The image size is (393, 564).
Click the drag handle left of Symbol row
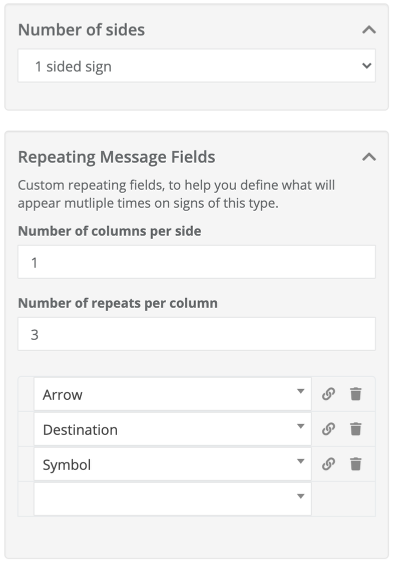26,464
